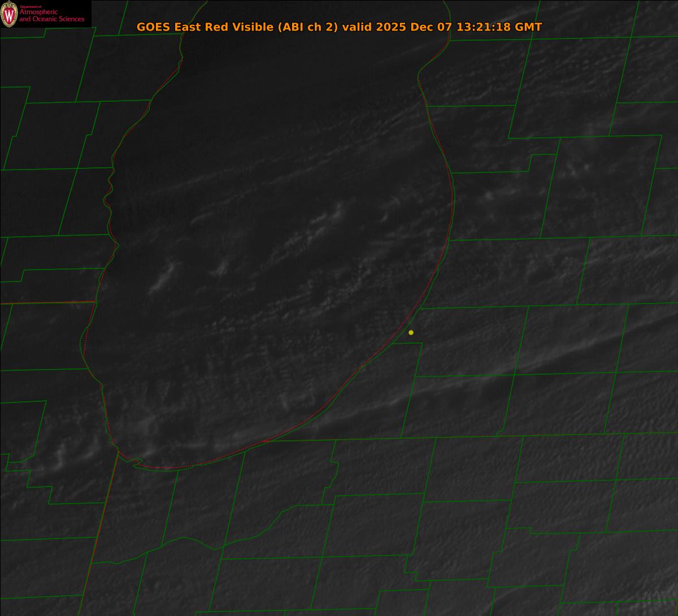Screen dimensions: 678x616
Task: Click the Atmospheric and Oceanic Sciences text
Action: (x=51, y=15)
